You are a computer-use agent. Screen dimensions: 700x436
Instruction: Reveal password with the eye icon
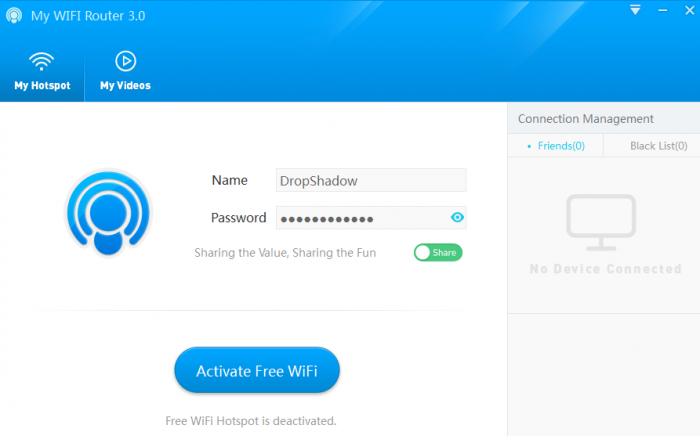pos(457,217)
